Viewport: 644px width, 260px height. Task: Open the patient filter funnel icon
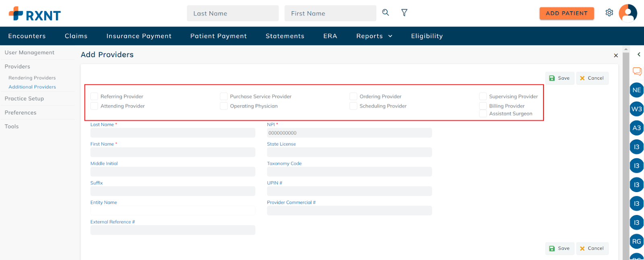[x=404, y=13]
